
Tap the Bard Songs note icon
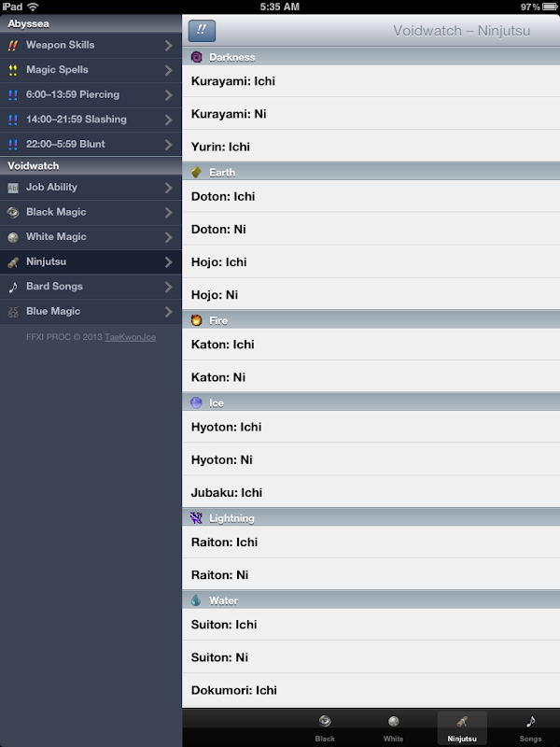pyautogui.click(x=13, y=287)
